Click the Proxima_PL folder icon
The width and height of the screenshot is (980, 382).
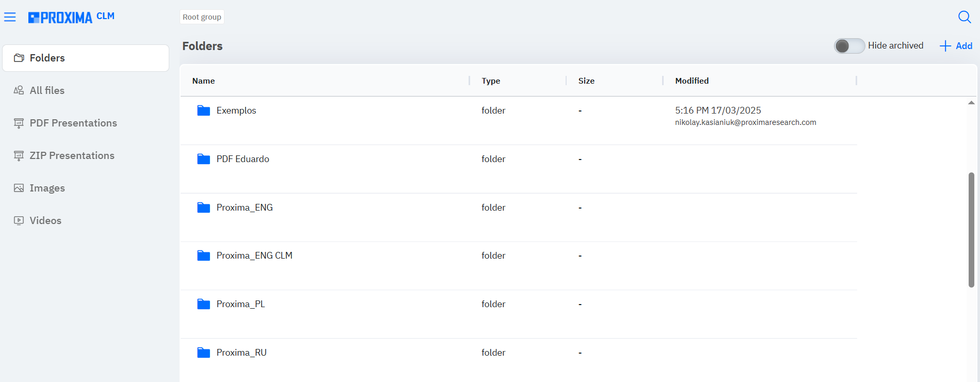(203, 304)
